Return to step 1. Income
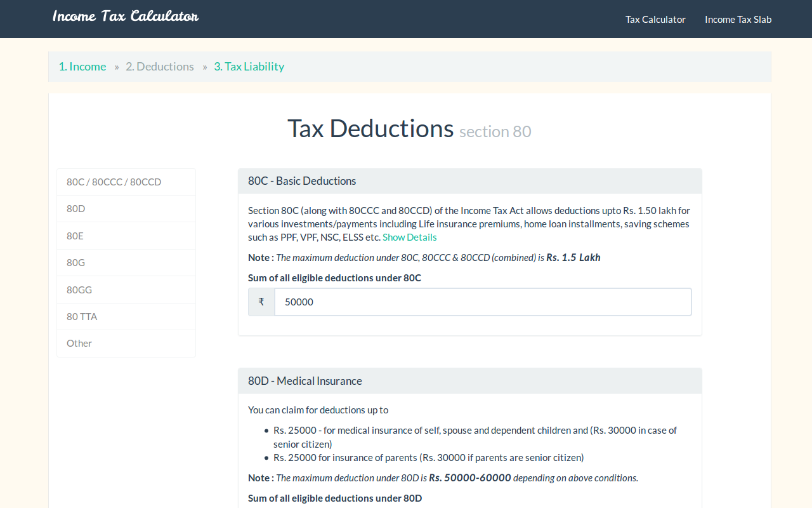Image resolution: width=812 pixels, height=508 pixels. 82,67
